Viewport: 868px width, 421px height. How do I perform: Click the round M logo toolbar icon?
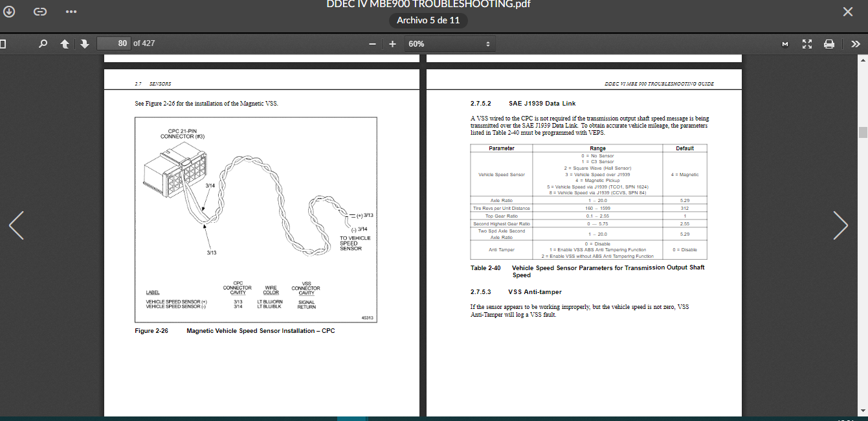[785, 44]
